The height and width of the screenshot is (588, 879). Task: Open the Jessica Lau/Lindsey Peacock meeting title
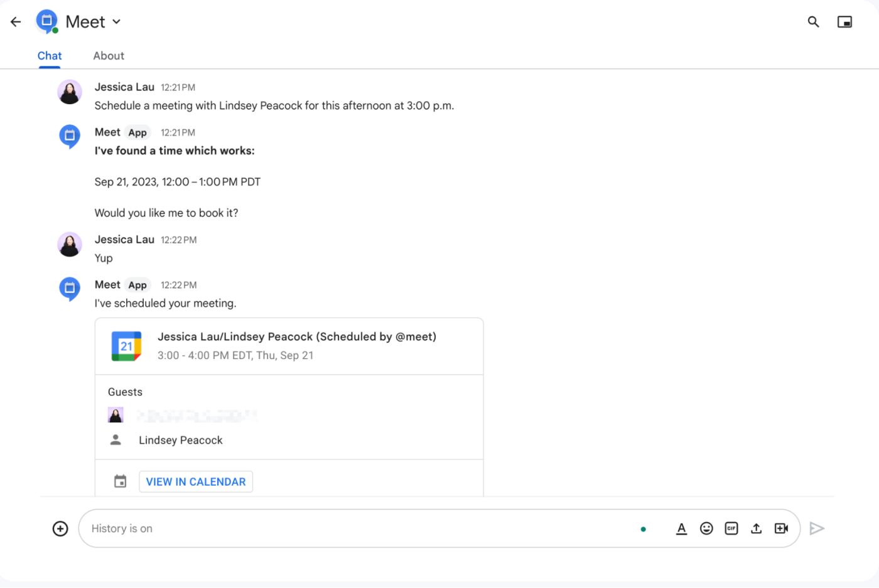coord(297,337)
